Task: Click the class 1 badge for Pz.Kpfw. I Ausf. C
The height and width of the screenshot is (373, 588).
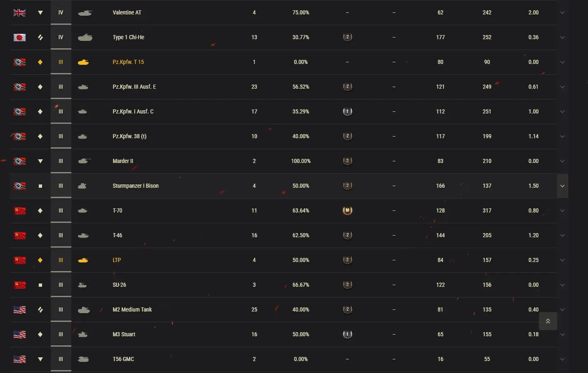Action: point(347,111)
